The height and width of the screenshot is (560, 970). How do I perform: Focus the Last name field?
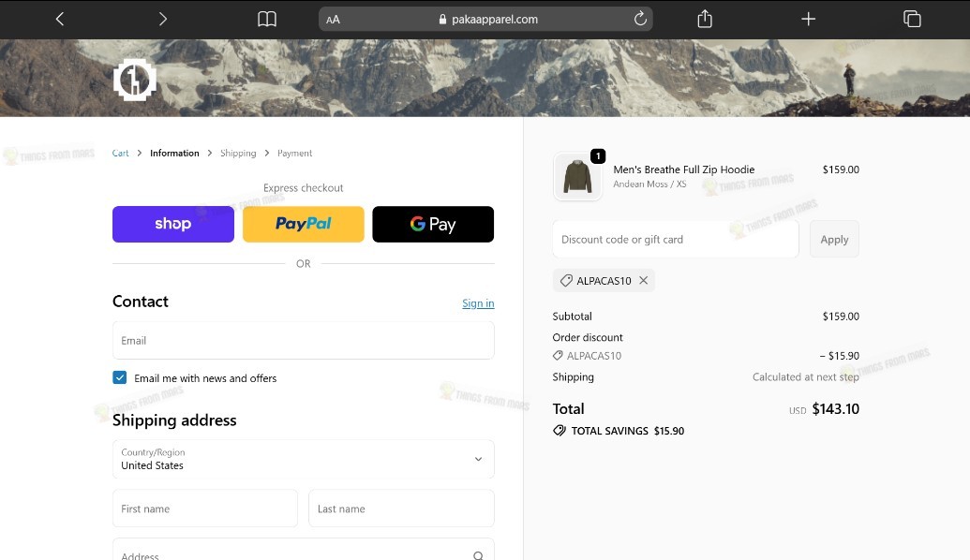point(401,508)
